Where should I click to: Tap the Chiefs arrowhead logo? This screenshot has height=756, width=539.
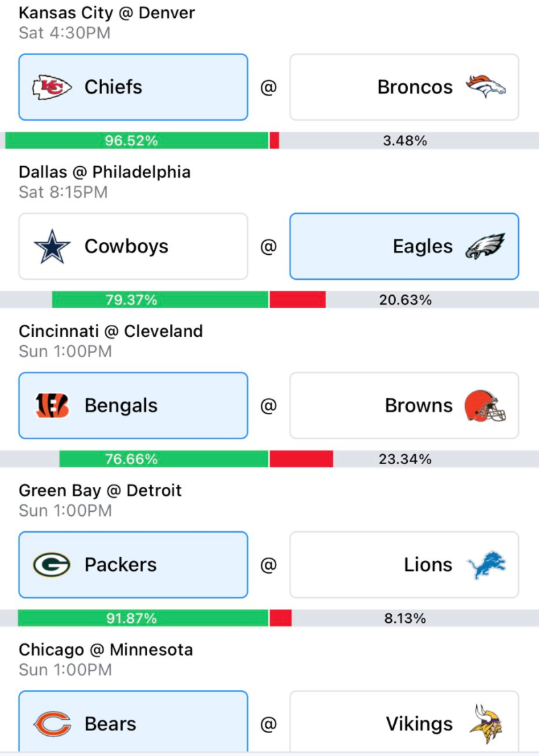52,87
